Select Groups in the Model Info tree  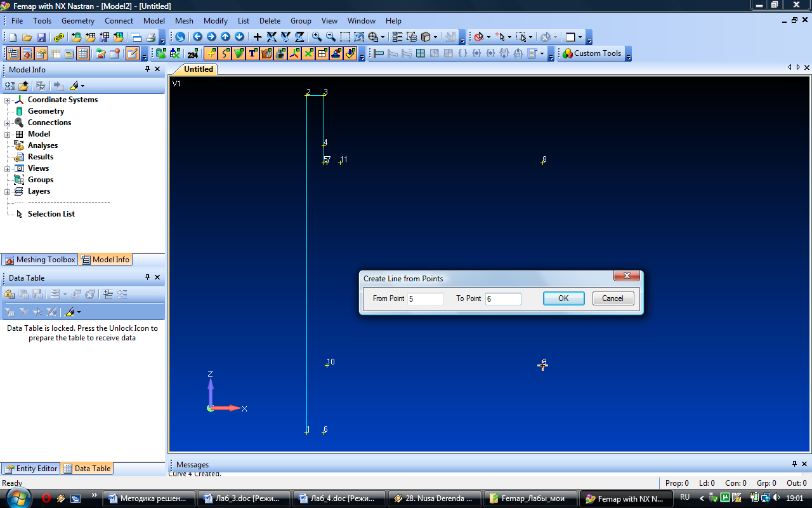[x=41, y=180]
